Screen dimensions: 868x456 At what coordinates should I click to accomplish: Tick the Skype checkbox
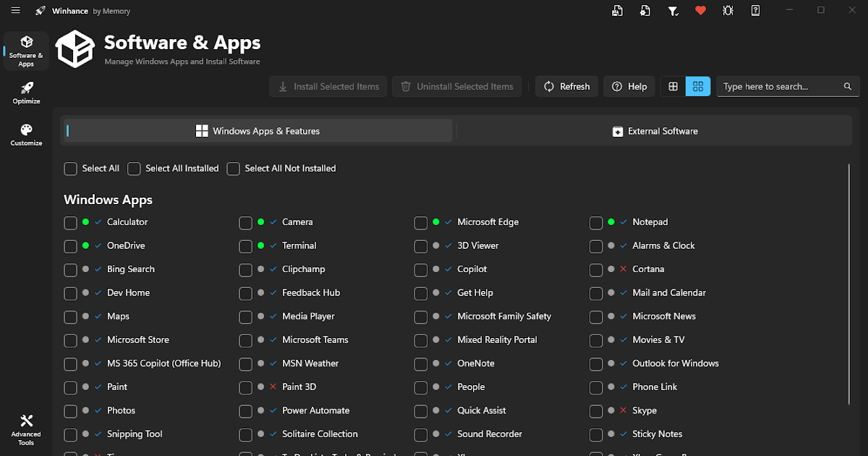tap(596, 411)
